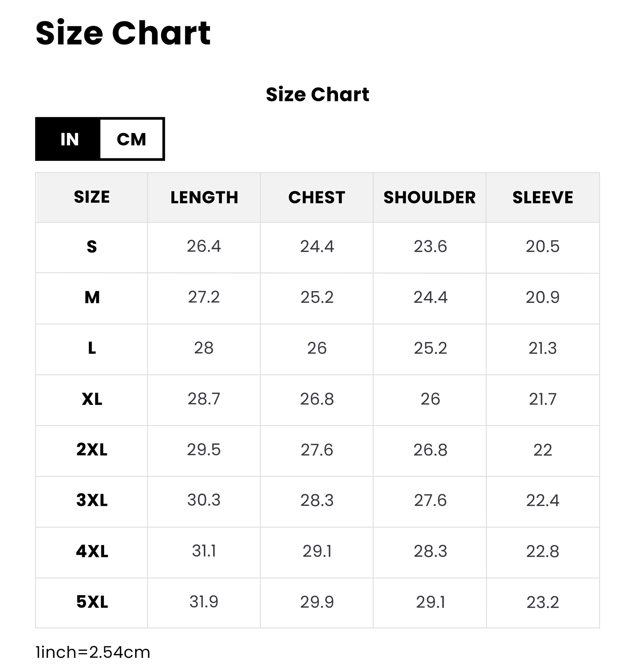Select the 2XL size row label
The height and width of the screenshot is (672, 636).
[92, 450]
